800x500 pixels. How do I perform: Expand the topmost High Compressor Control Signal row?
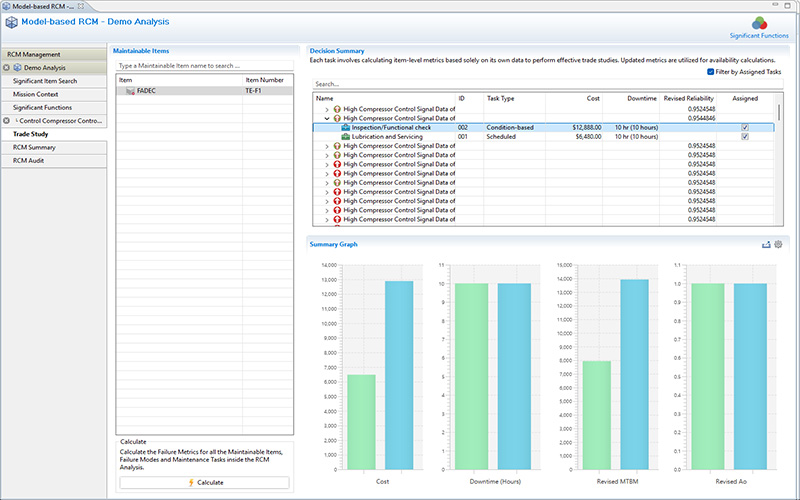(327, 109)
